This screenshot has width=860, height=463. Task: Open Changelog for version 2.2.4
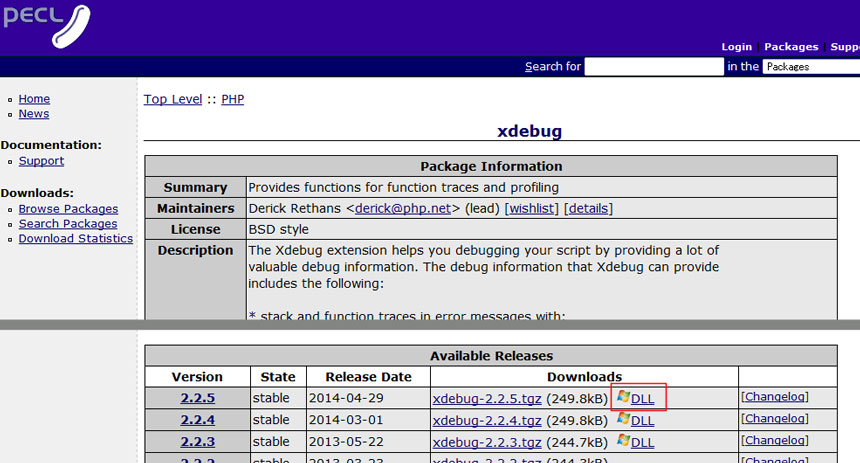[774, 419]
